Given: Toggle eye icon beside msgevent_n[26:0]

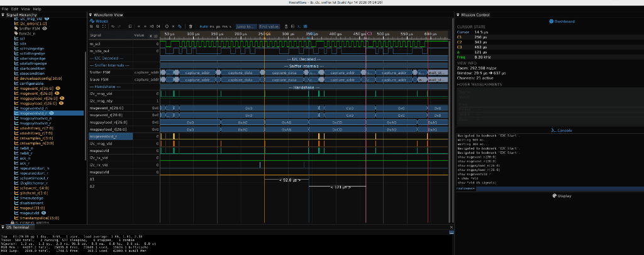Looking at the screenshot, I should click(x=58, y=88).
